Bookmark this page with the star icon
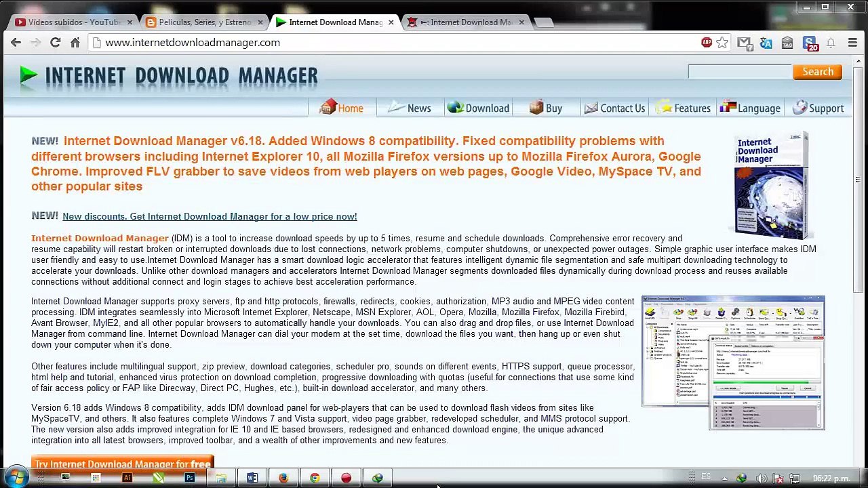This screenshot has width=868, height=488. click(722, 43)
